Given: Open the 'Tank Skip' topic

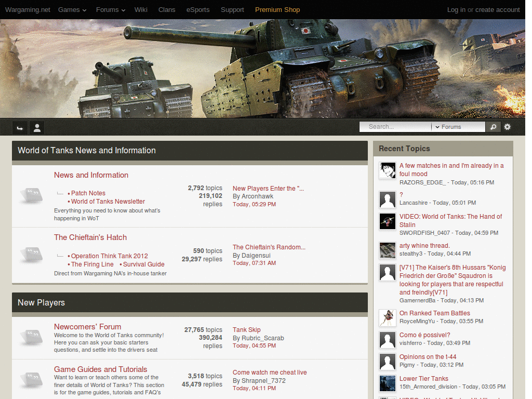Looking at the screenshot, I should pos(247,330).
